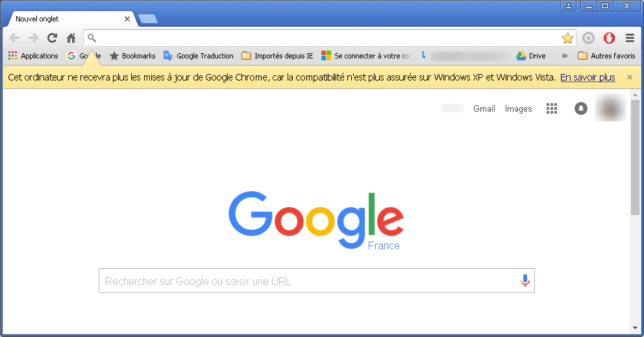Dismiss the yellow update warning bar
The image size is (644, 337).
coord(630,77)
